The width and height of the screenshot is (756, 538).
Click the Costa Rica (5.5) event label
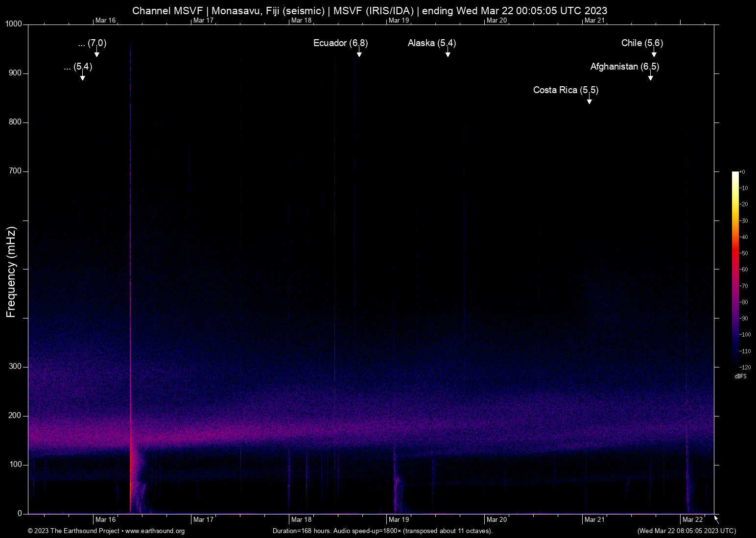point(566,90)
